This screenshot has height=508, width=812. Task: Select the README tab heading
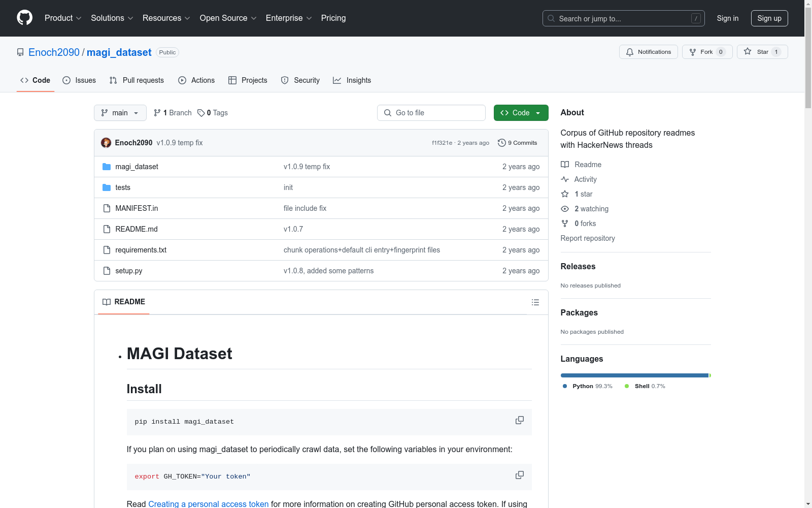pos(124,302)
